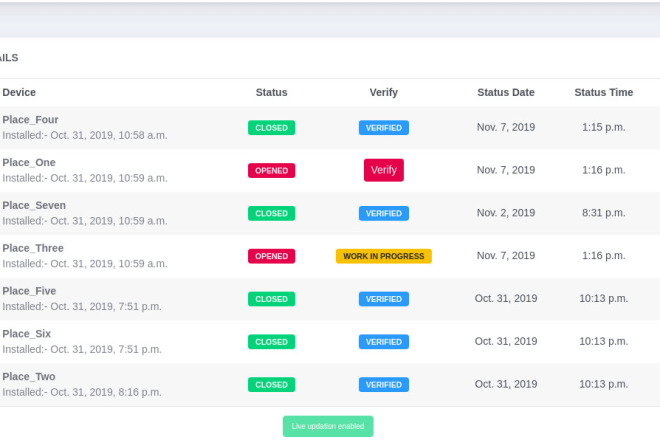Click the VERIFIED badge for Place_Two

tap(383, 384)
